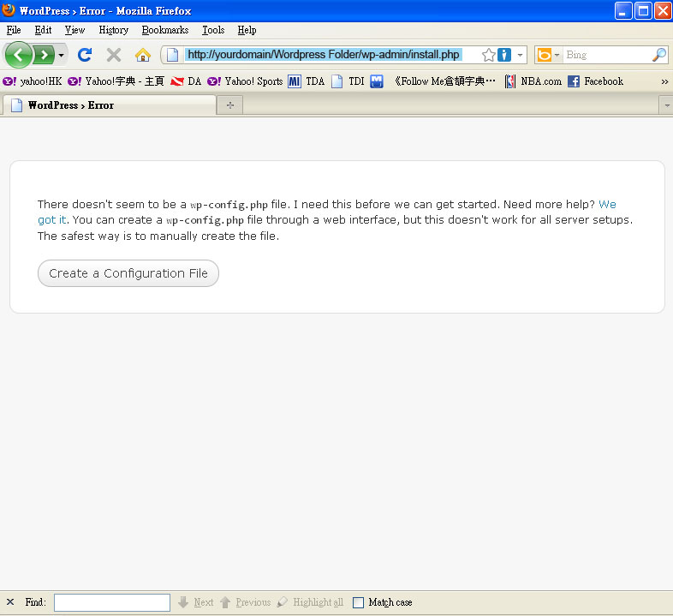The image size is (673, 616).
Task: Click Next in the find bar
Action: 196,602
